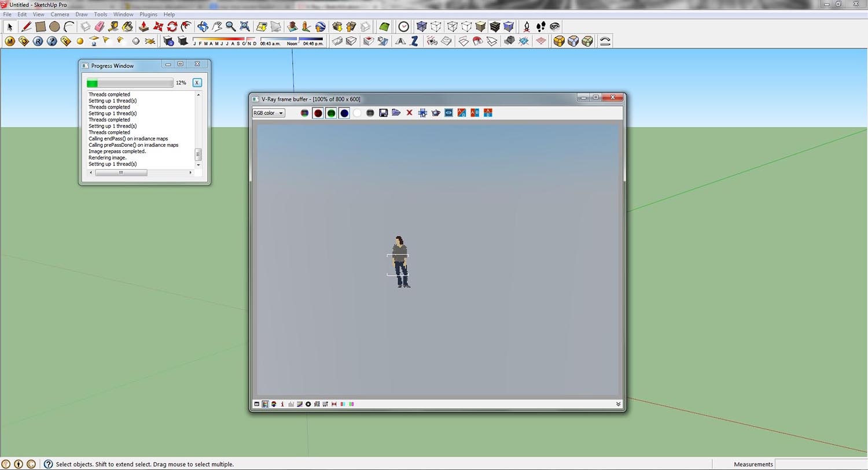The width and height of the screenshot is (868, 470).
Task: Click the teapot render icon in frame buffer
Action: [436, 113]
